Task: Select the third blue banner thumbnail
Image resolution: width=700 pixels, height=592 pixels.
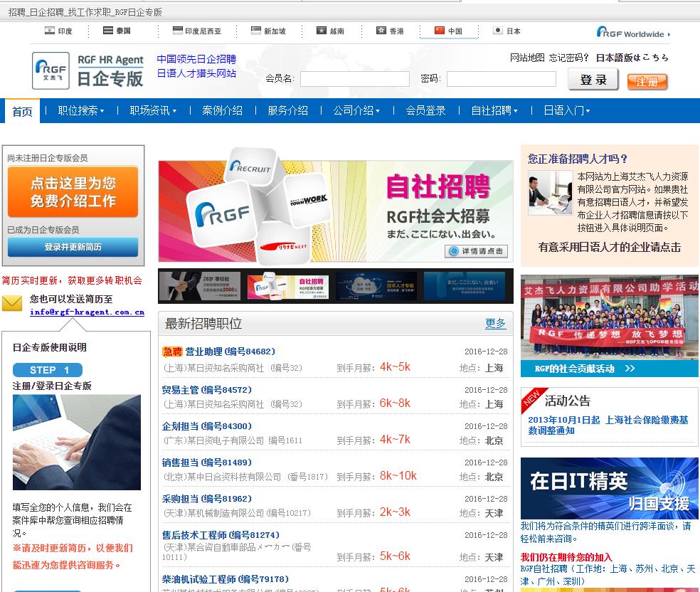Action: [376, 286]
